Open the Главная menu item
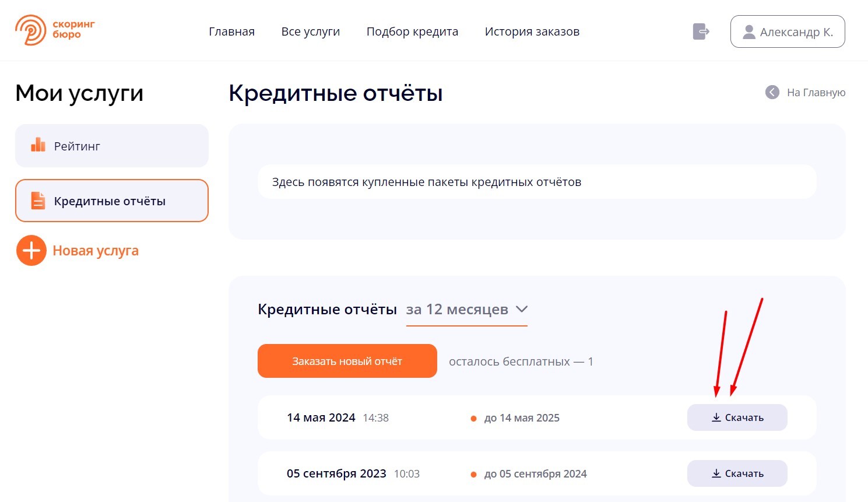 [x=231, y=31]
